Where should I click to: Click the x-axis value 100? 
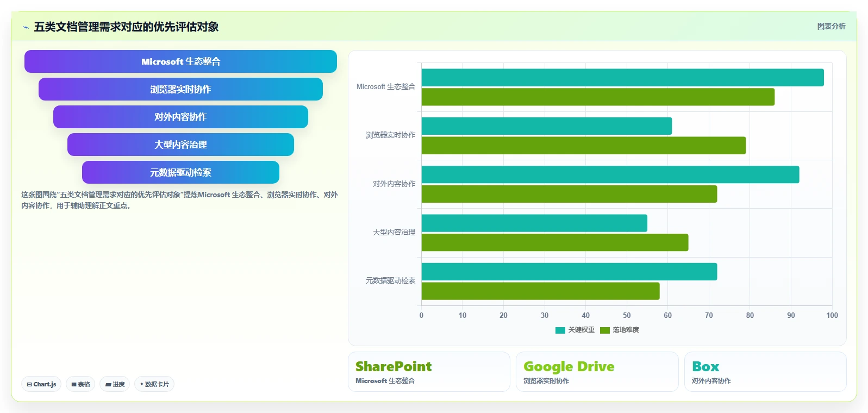coord(832,315)
